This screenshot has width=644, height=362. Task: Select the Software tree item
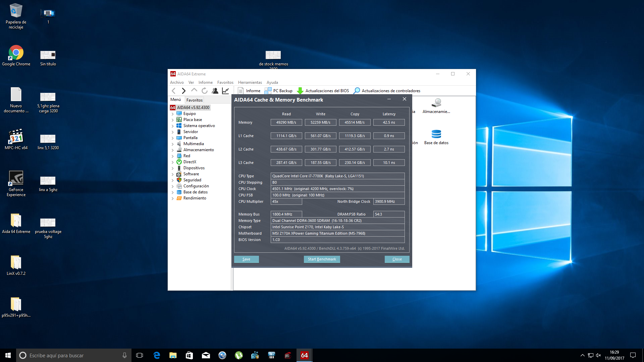coord(191,174)
